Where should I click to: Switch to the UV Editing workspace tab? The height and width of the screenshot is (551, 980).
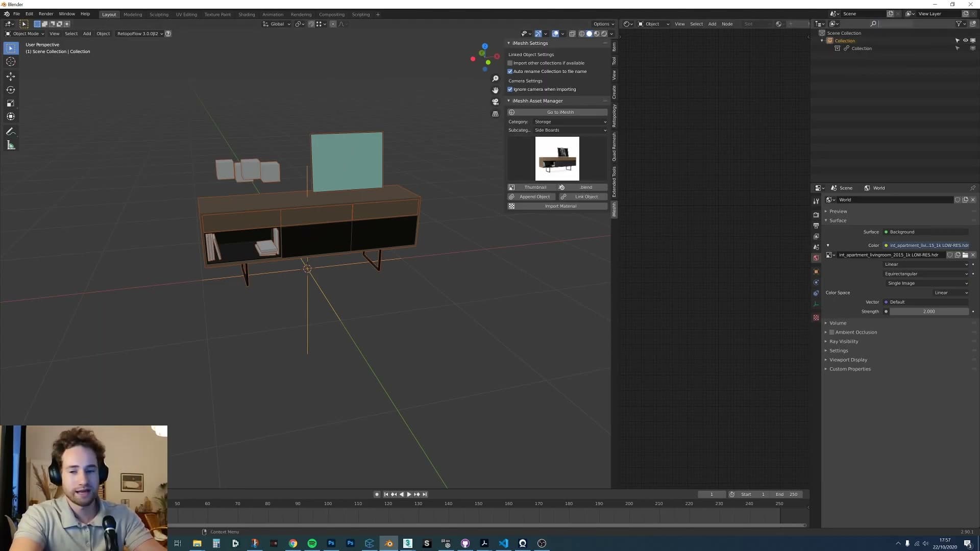[x=186, y=14]
